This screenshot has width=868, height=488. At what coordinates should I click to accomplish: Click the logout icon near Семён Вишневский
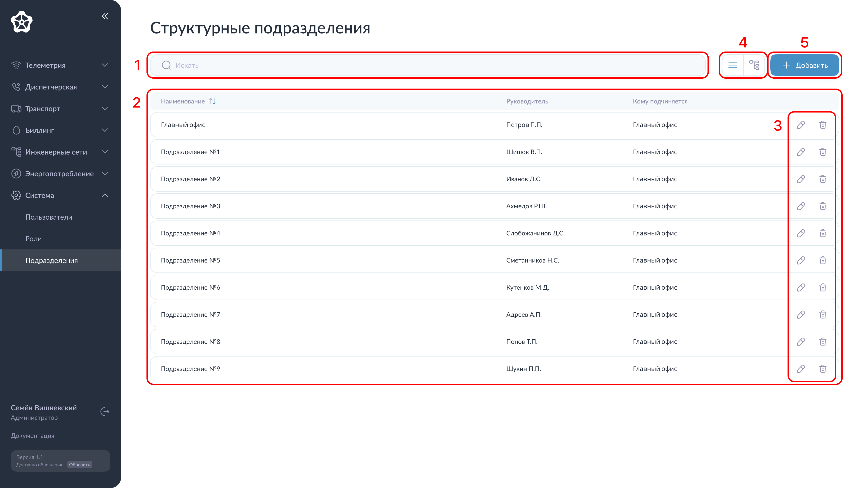point(105,412)
